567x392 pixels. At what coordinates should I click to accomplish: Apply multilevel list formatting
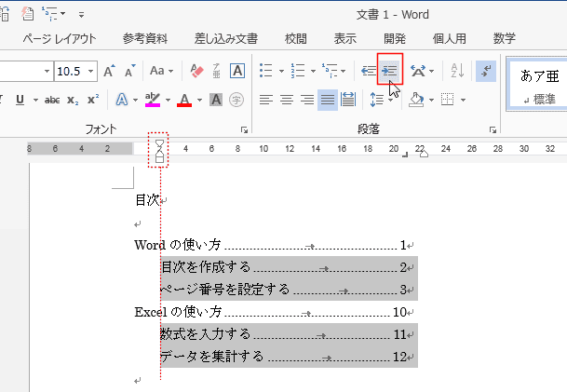pos(329,71)
